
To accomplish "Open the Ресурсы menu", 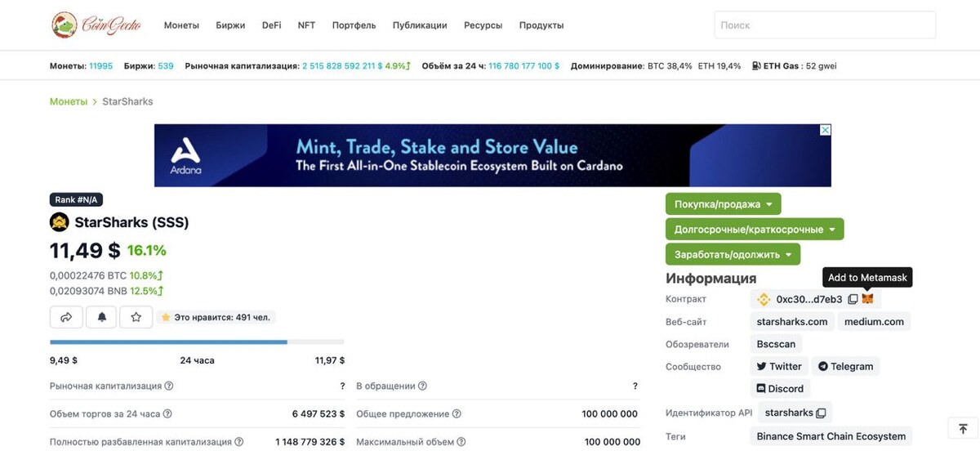I will (x=483, y=25).
